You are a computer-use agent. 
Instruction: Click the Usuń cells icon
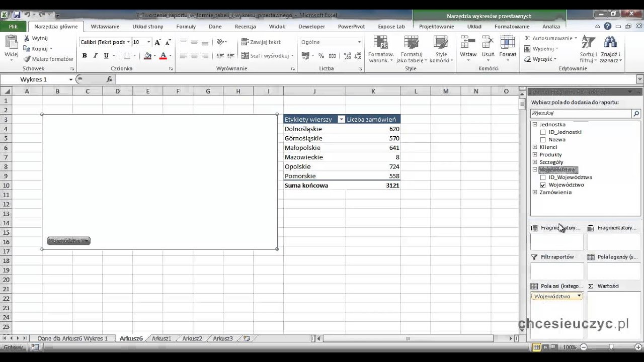[x=488, y=42]
